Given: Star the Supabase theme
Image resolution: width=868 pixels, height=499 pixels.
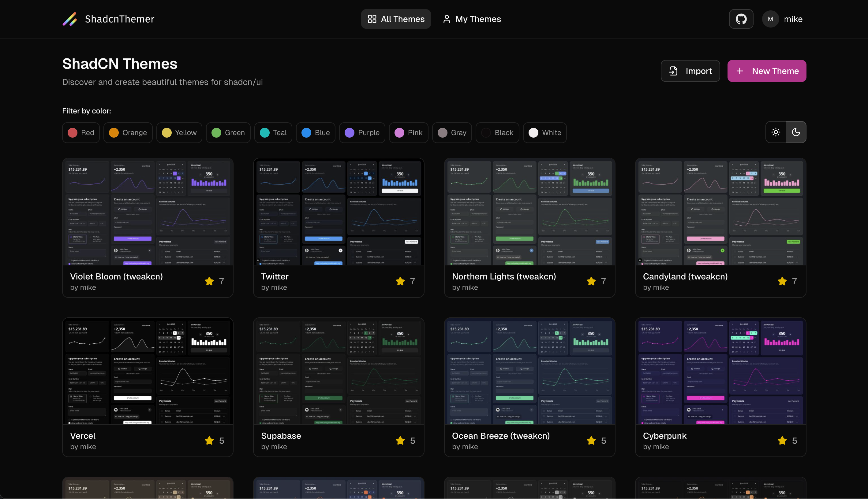Looking at the screenshot, I should pos(400,441).
